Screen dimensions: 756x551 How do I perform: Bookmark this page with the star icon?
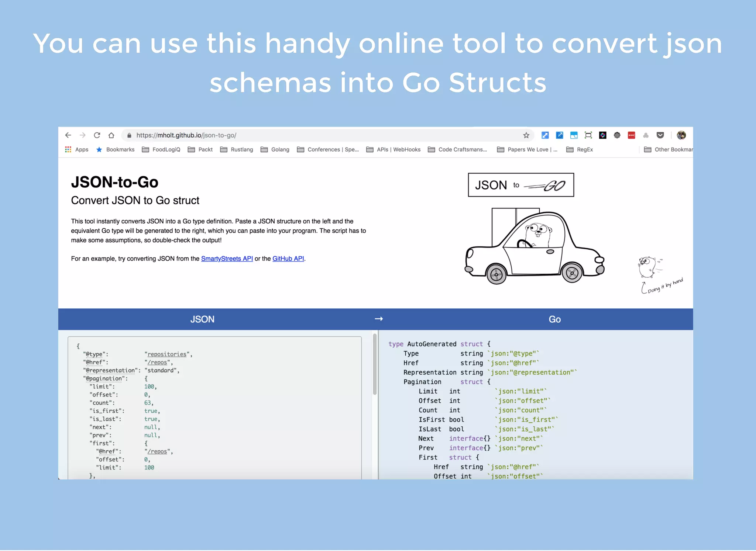[x=526, y=135]
